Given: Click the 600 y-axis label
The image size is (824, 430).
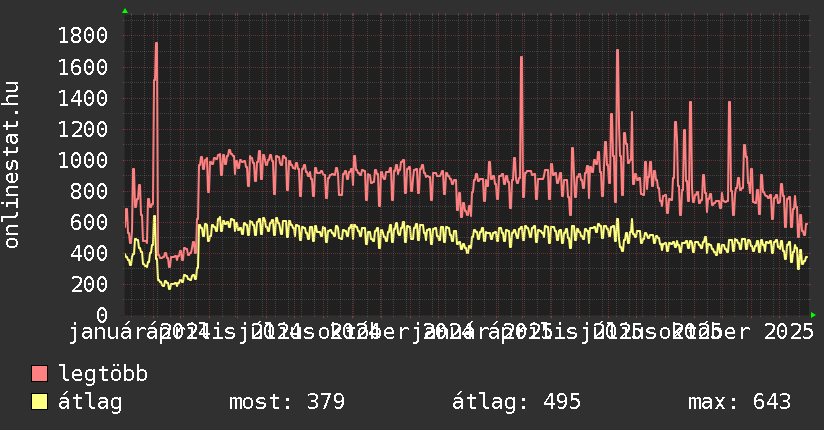Looking at the screenshot, I should tap(89, 223).
